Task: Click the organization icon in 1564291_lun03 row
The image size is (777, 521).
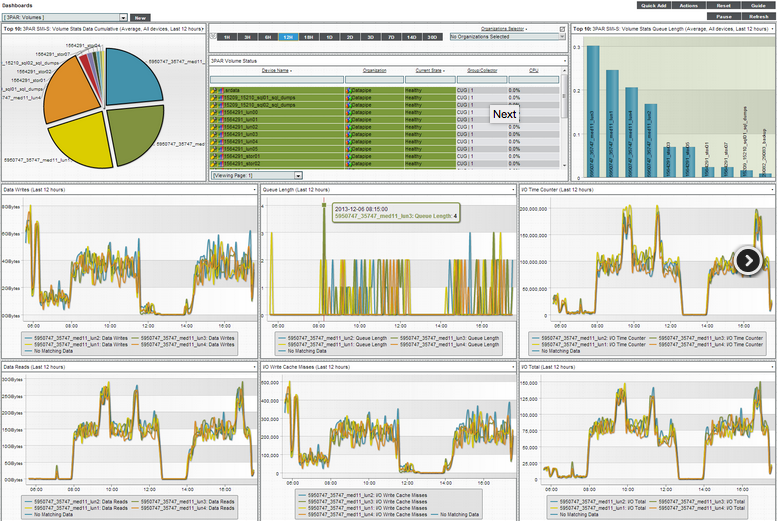Action: 349,134
